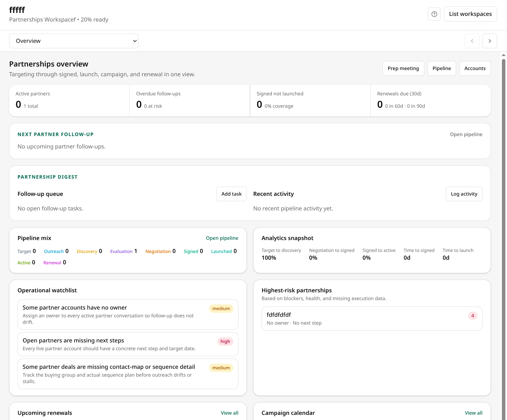
Task: Open the Overview view dropdown
Action: (x=74, y=41)
